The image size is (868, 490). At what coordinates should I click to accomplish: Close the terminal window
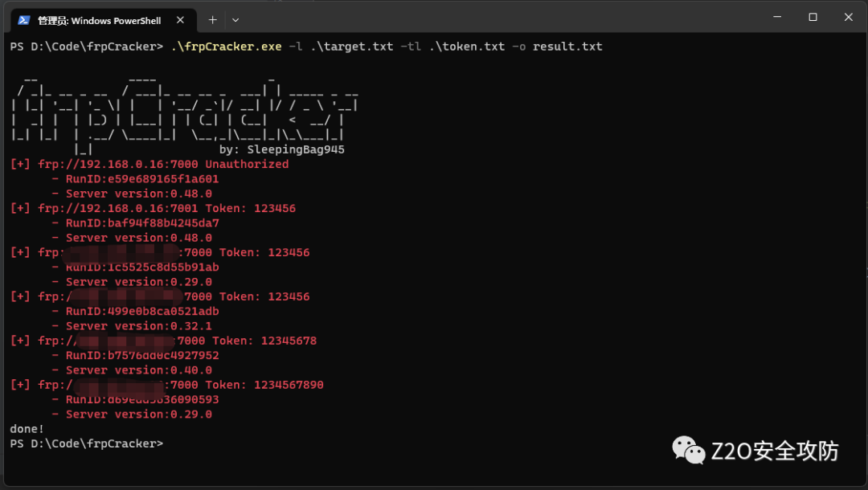[x=848, y=17]
